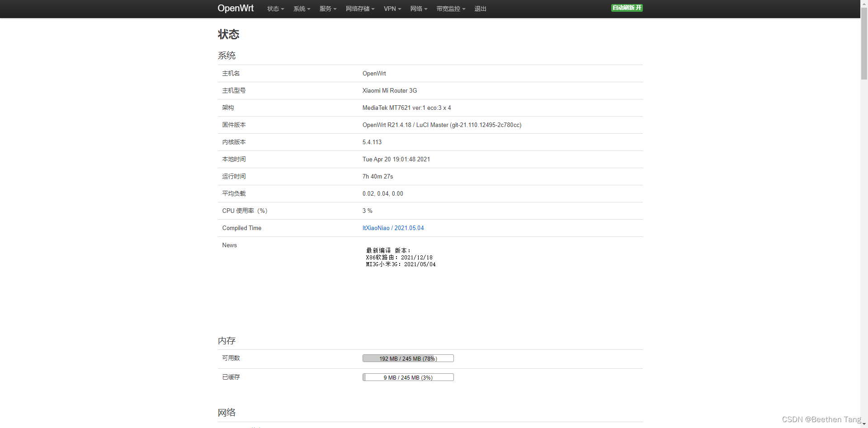The width and height of the screenshot is (868, 428).
Task: Click the 已缓存 memory progress bar
Action: point(408,377)
